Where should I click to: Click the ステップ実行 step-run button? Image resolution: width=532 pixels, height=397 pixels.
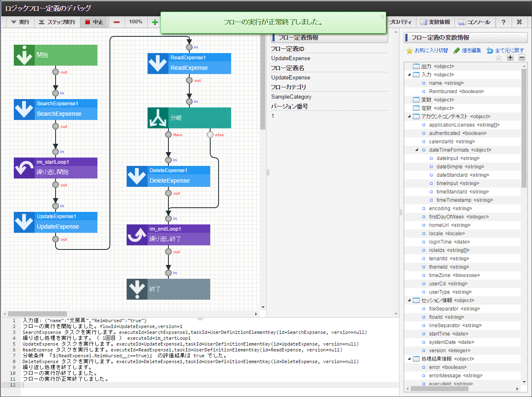tap(57, 22)
